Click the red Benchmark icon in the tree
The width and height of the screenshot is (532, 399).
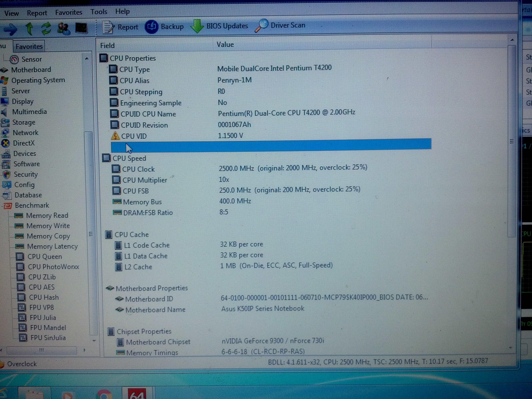pyautogui.click(x=7, y=206)
